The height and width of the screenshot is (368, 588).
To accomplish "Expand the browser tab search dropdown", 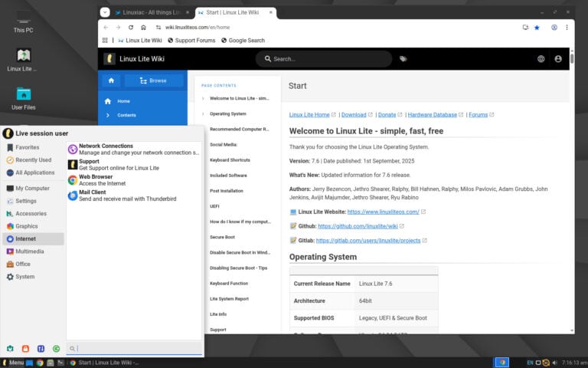I will (105, 12).
